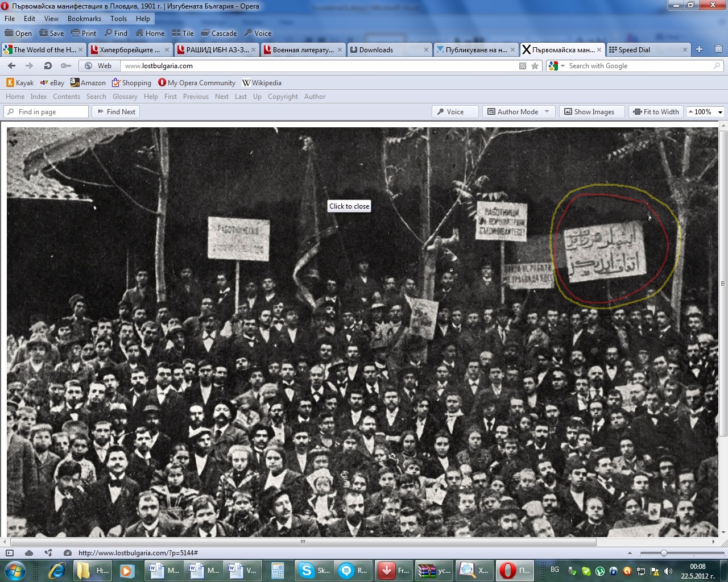
Task: Launch Internet Explorer from the taskbar
Action: (x=57, y=570)
